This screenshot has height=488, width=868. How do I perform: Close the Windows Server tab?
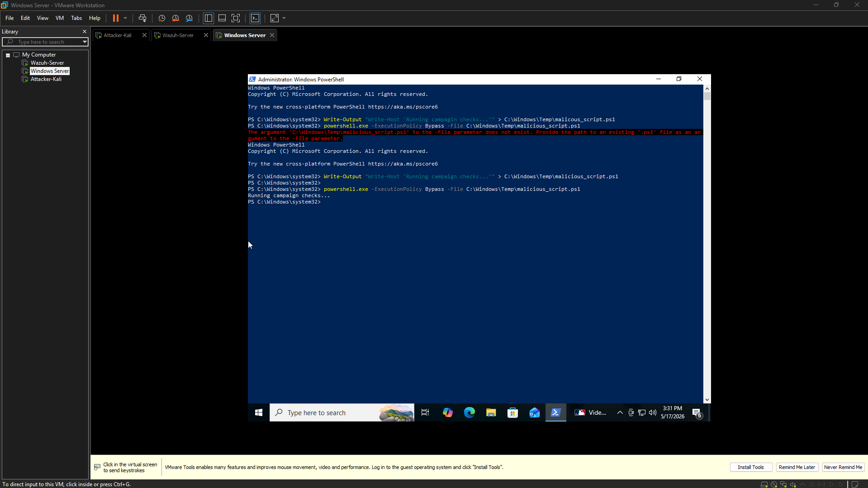[x=272, y=35]
